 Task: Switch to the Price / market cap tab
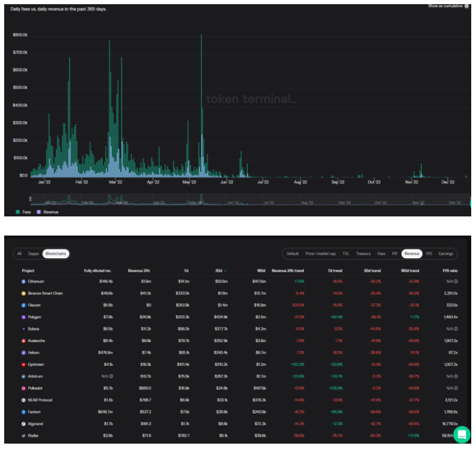321,253
